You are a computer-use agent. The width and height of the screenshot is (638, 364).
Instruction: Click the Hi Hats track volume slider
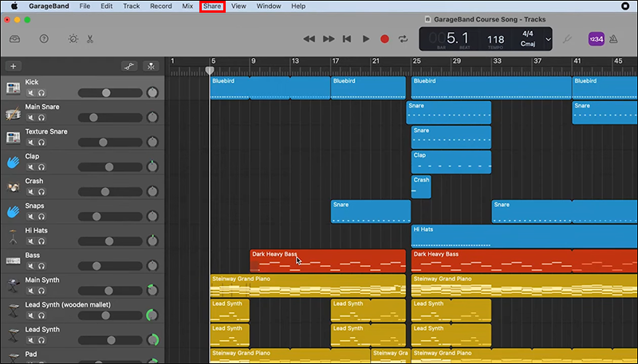tap(110, 241)
